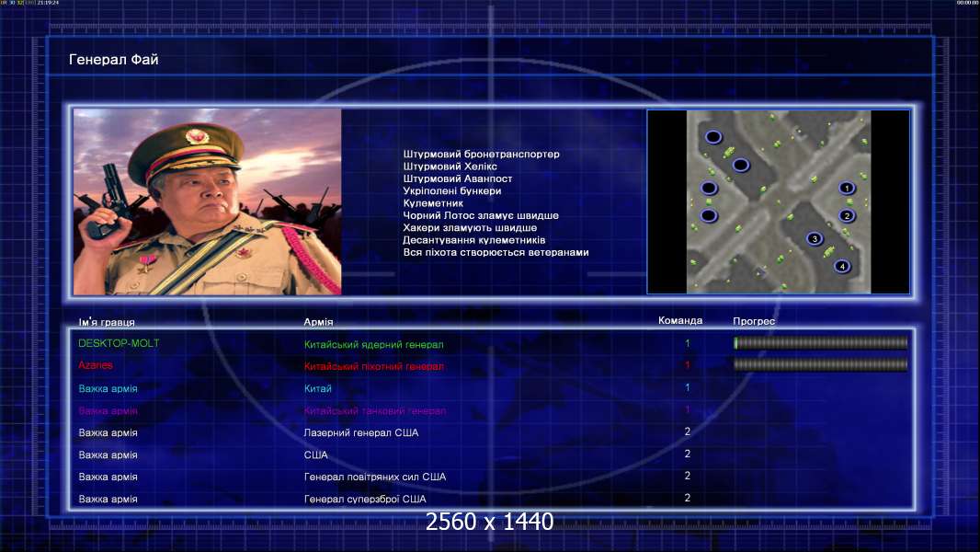Select start position marker 3 on the map
This screenshot has width=980, height=552.
pyautogui.click(x=815, y=238)
